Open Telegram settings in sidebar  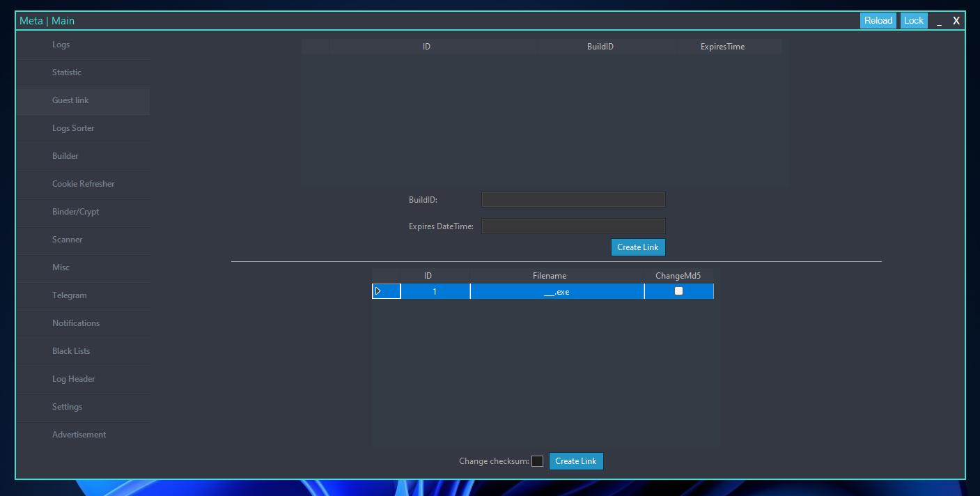pos(70,295)
